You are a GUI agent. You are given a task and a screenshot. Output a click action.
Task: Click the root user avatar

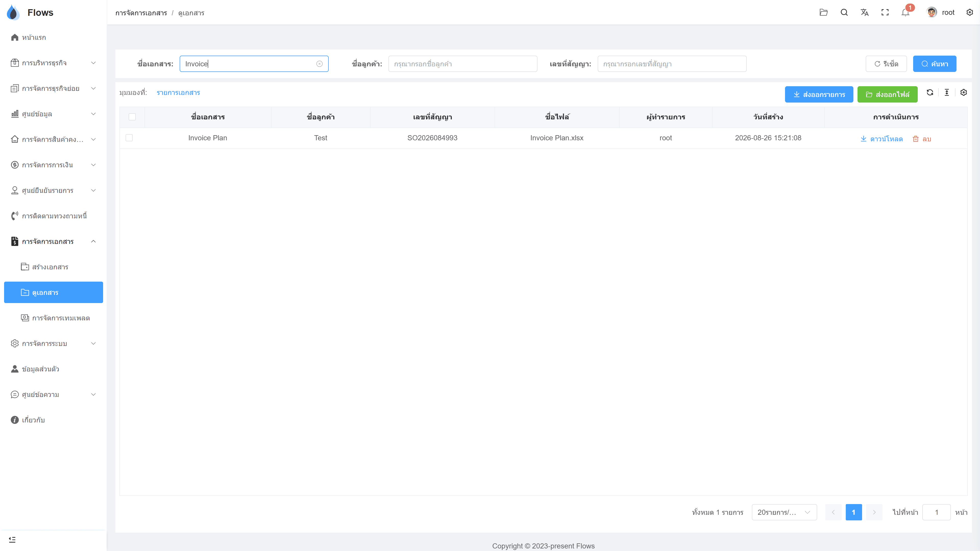click(x=931, y=12)
